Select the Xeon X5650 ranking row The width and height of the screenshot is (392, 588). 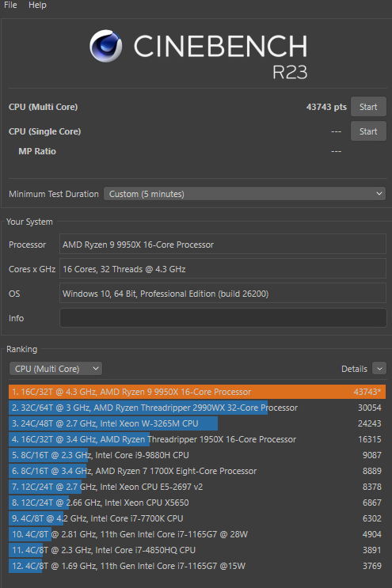pos(197,503)
